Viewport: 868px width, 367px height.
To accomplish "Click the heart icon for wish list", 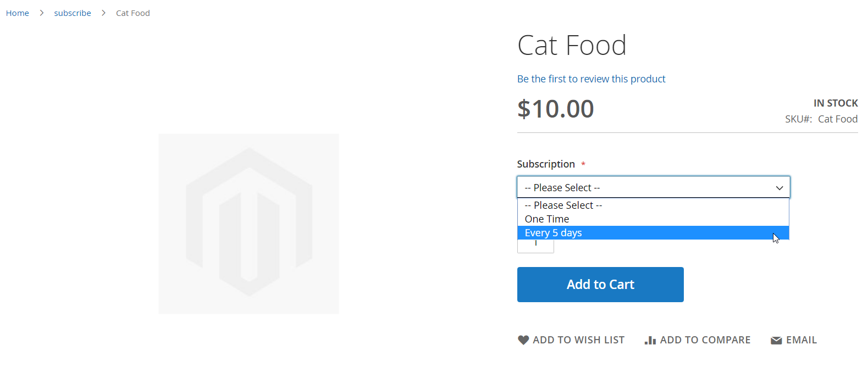I will pyautogui.click(x=523, y=340).
